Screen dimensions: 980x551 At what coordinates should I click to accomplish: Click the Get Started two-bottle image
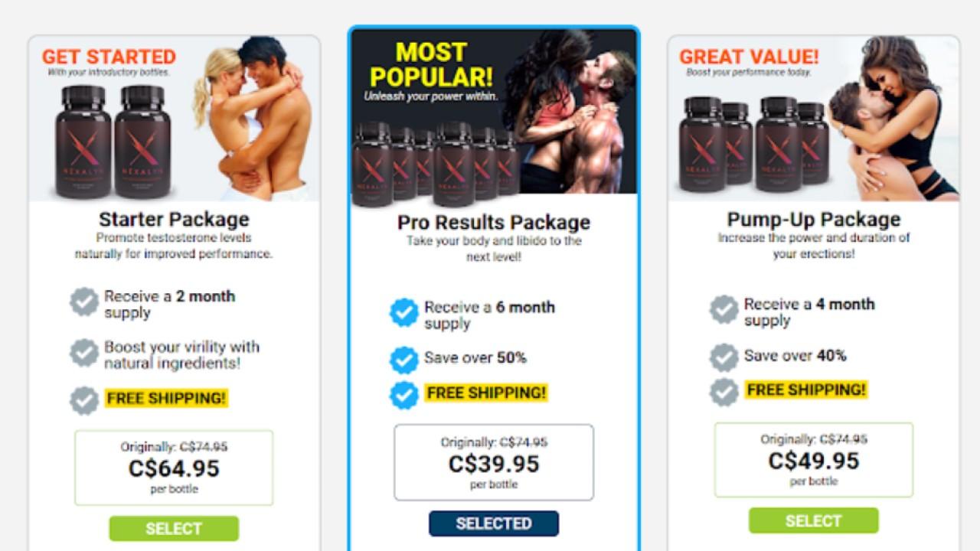point(175,119)
